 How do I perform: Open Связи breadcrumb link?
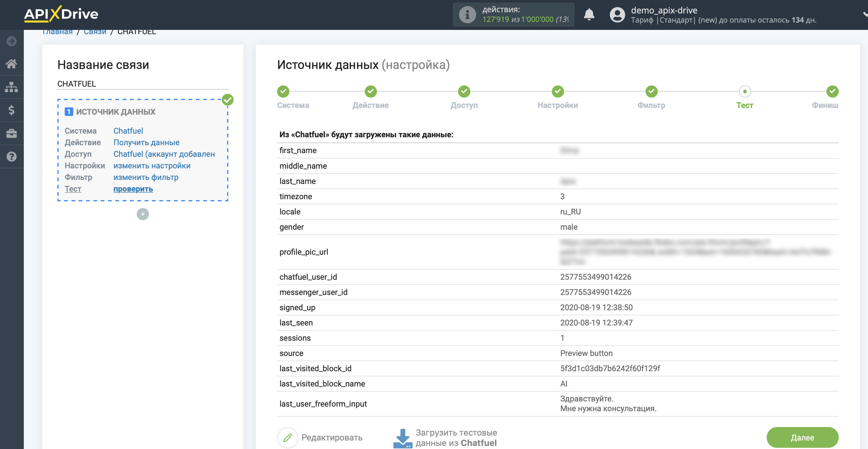point(95,32)
